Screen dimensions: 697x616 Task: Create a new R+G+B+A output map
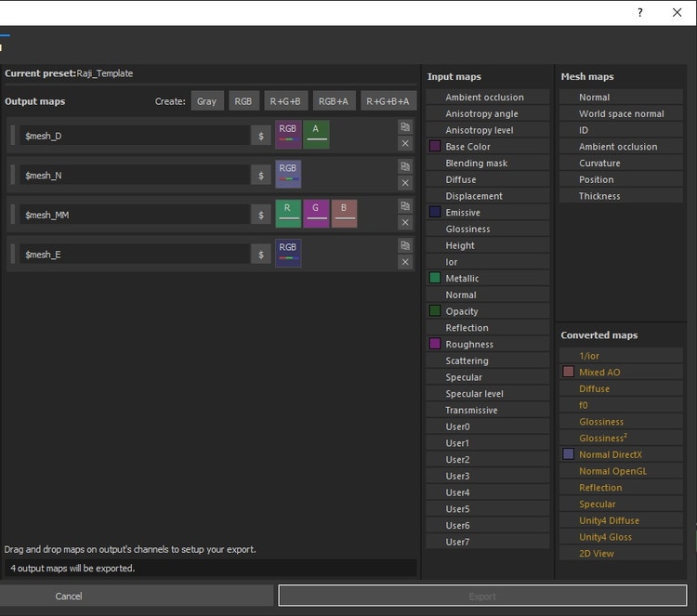(x=388, y=101)
